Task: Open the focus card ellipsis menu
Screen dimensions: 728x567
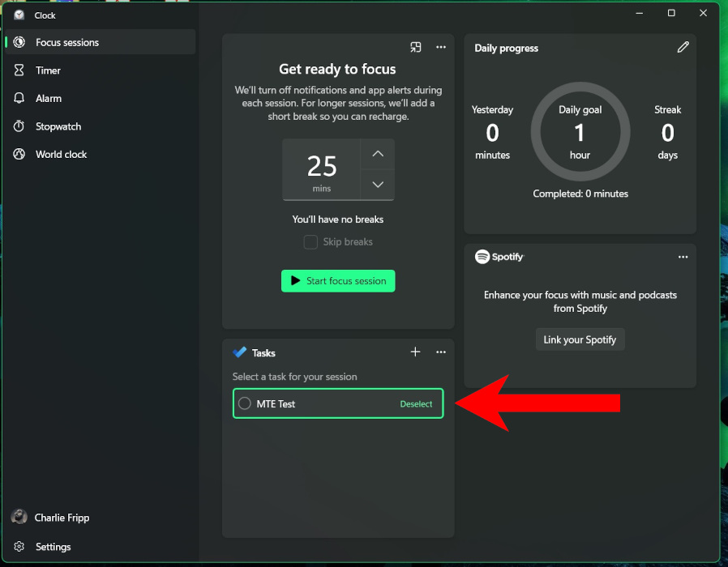Action: click(x=441, y=47)
